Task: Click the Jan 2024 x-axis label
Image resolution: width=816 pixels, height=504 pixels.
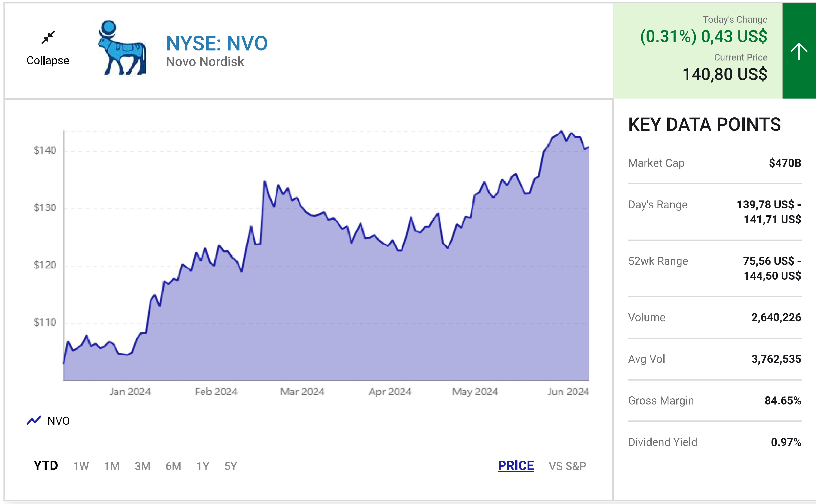Action: point(130,391)
